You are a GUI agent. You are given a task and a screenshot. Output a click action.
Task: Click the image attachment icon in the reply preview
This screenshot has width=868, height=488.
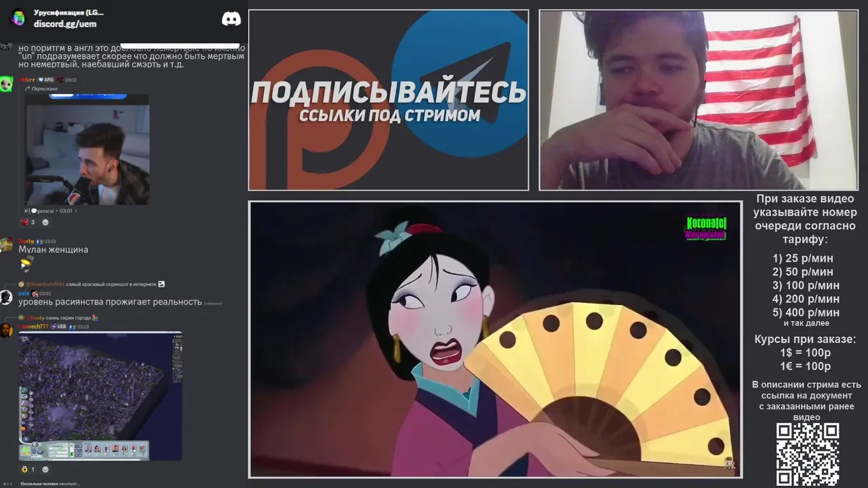coord(161,284)
